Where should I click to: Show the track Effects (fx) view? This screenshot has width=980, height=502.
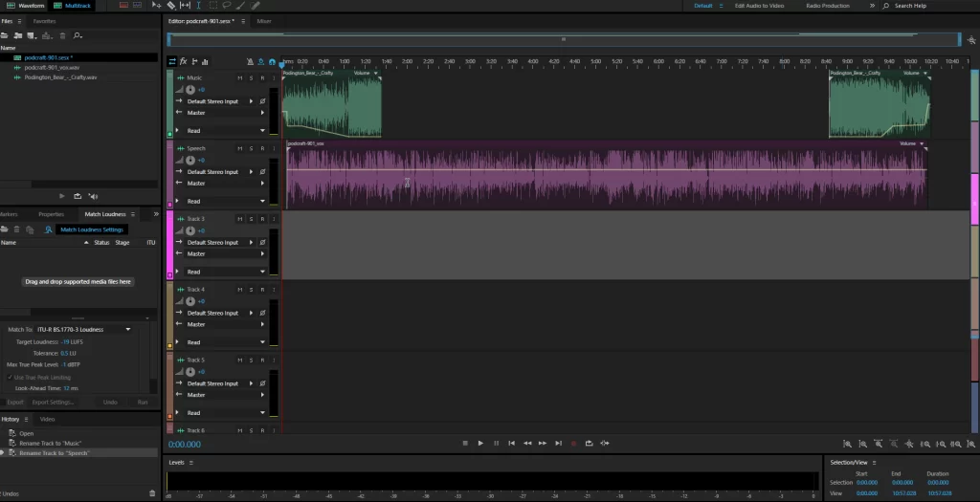(x=183, y=61)
